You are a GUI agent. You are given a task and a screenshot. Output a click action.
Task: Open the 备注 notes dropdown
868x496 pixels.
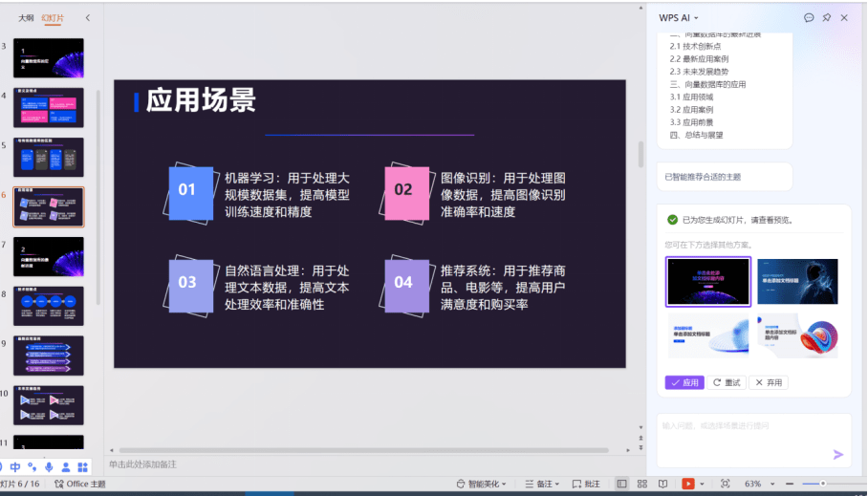(542, 484)
